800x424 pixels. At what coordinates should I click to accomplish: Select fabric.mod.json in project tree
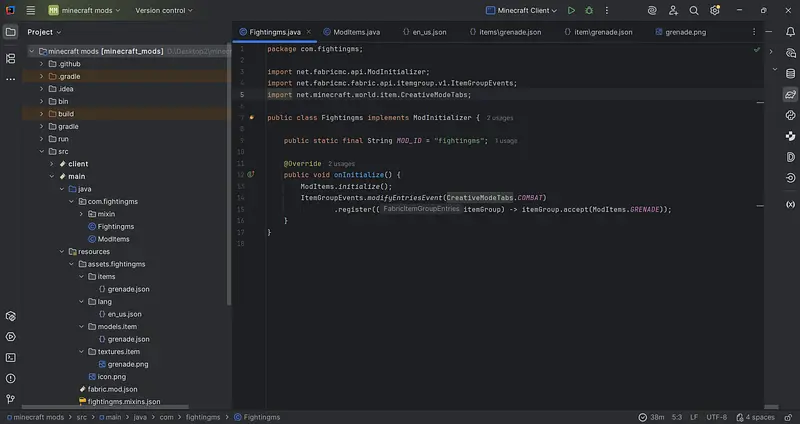(112, 389)
